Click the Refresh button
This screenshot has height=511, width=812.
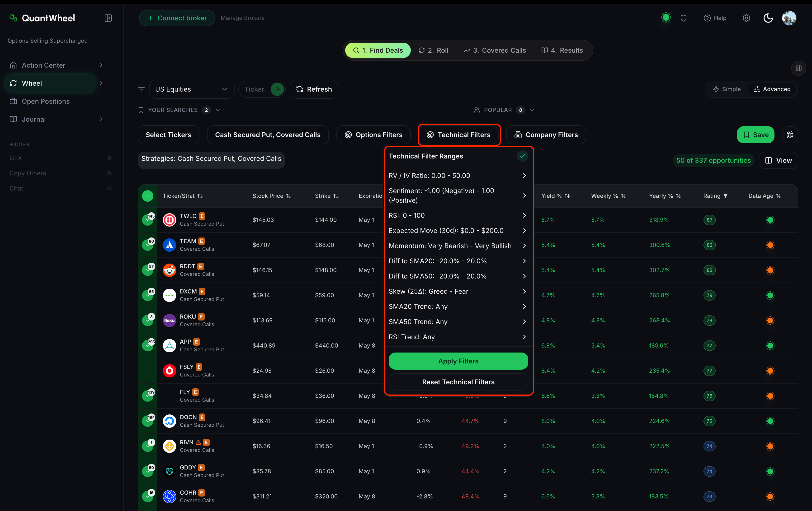click(314, 89)
